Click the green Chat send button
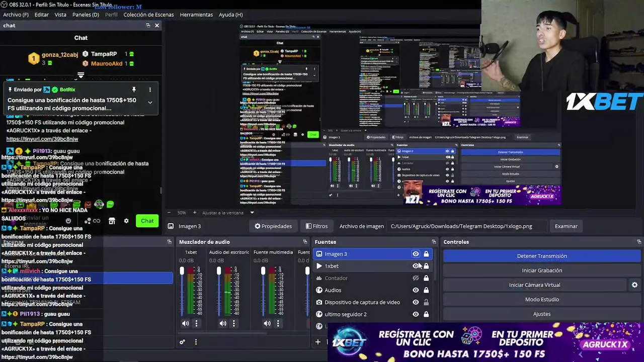Viewport: 644px width, 362px height. pos(147,221)
